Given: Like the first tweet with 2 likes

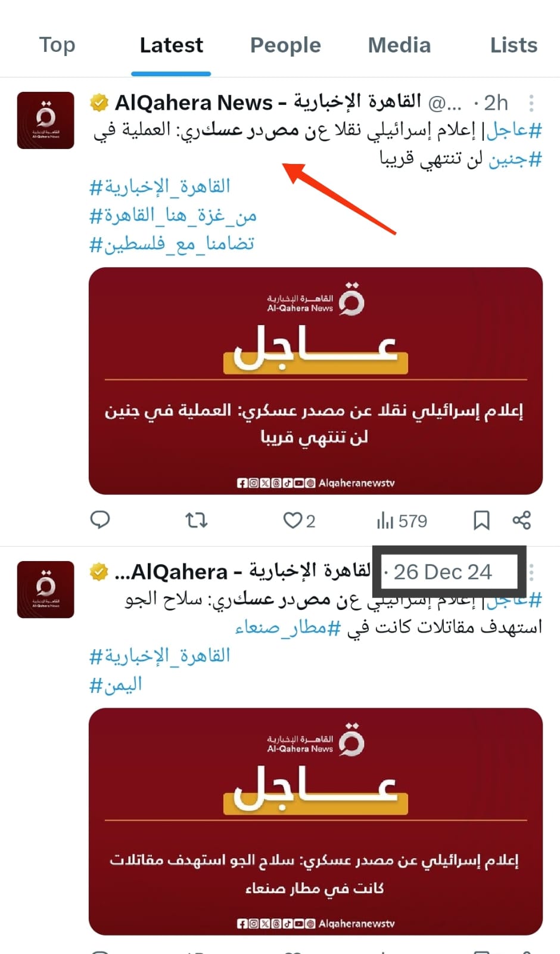Looking at the screenshot, I should pos(299,521).
